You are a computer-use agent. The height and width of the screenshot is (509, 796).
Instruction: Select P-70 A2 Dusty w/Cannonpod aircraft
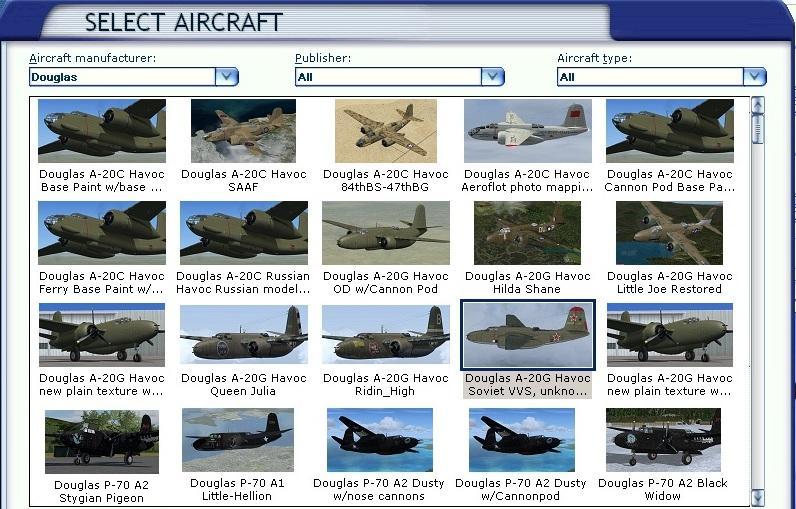[522, 440]
